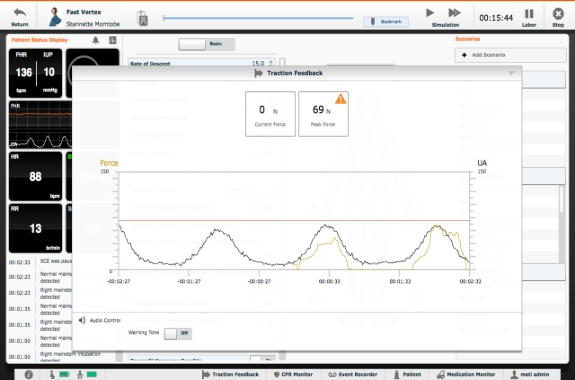Viewport: 575px width, 380px height.
Task: Collapse the Traction Feedback panel arrow
Action: (x=512, y=73)
